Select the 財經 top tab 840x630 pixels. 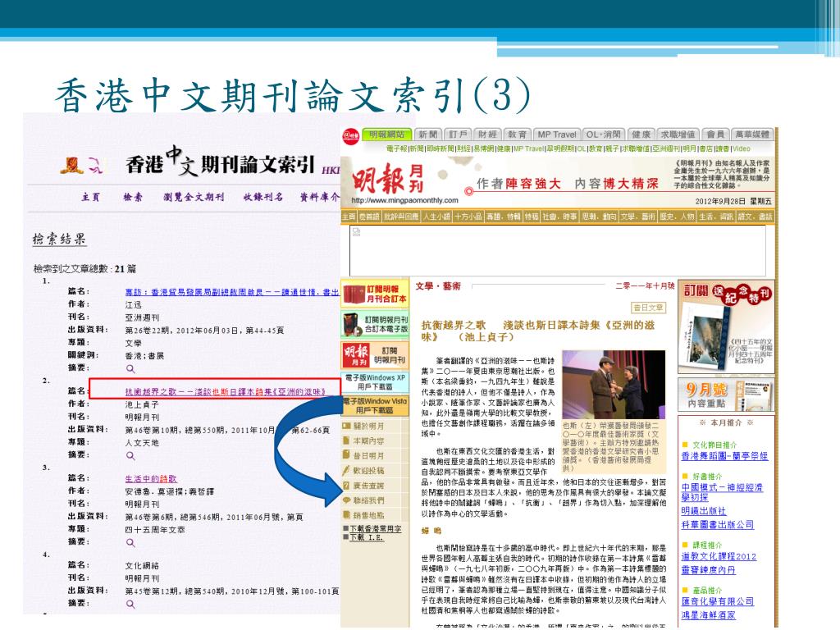click(487, 135)
